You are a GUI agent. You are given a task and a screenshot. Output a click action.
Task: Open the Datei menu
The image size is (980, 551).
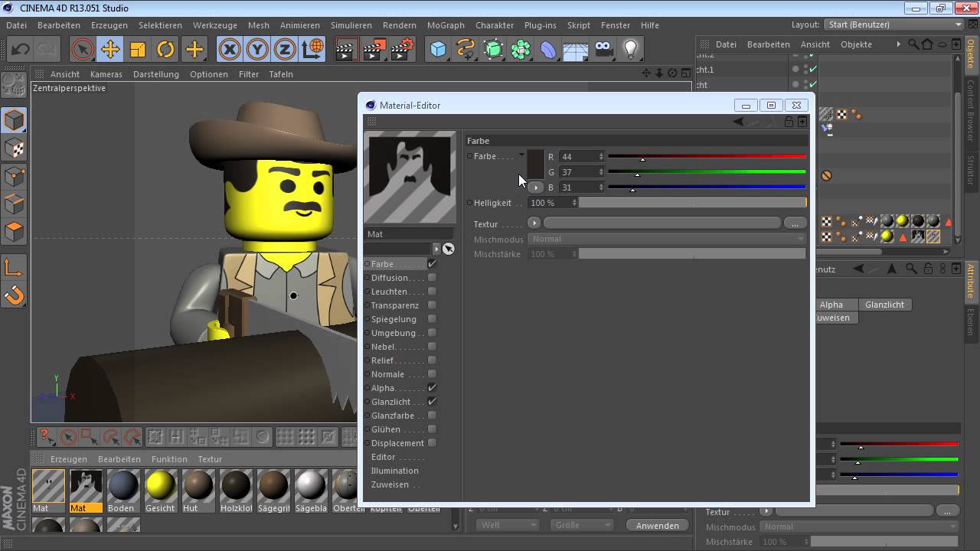click(x=16, y=25)
